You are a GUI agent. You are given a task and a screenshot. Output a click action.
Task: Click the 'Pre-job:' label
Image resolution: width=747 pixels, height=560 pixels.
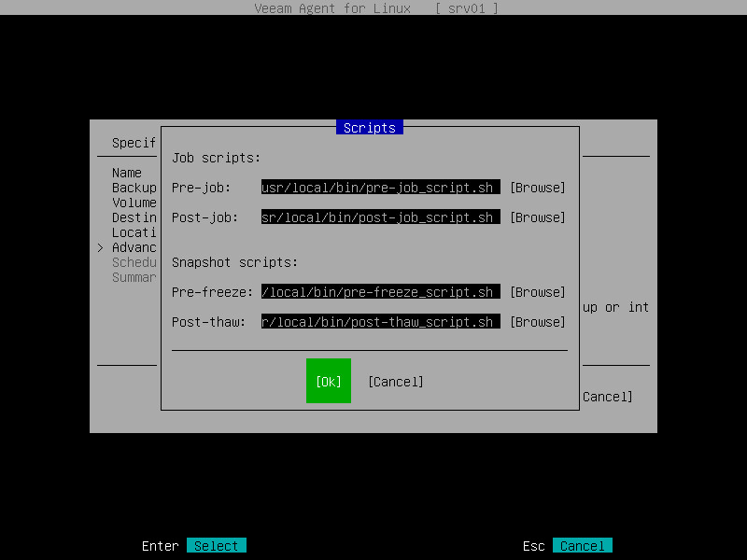pos(201,188)
